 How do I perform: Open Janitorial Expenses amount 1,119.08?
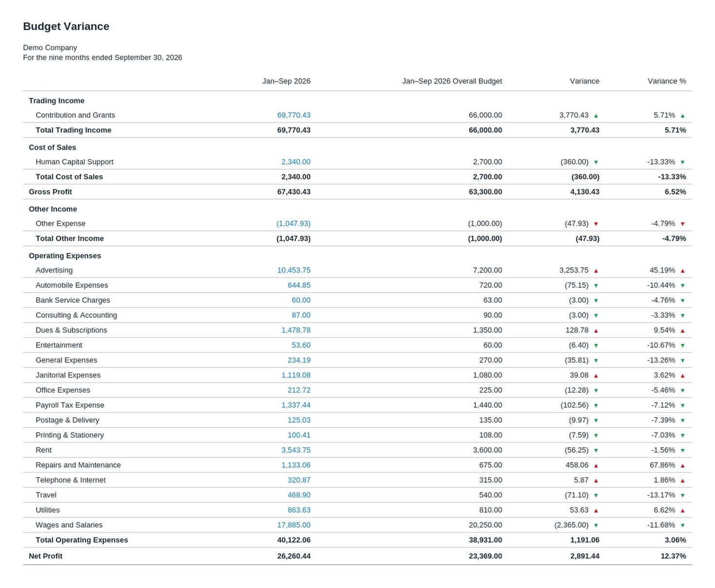click(x=296, y=375)
